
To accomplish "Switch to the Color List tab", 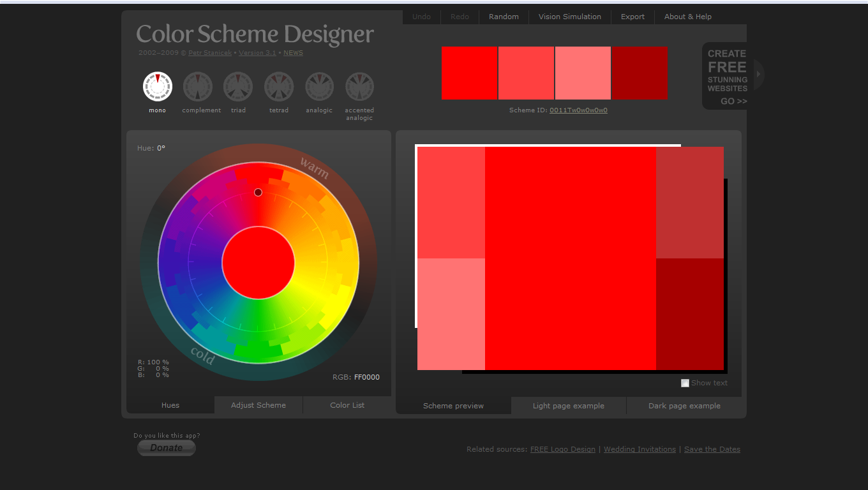I will click(347, 405).
